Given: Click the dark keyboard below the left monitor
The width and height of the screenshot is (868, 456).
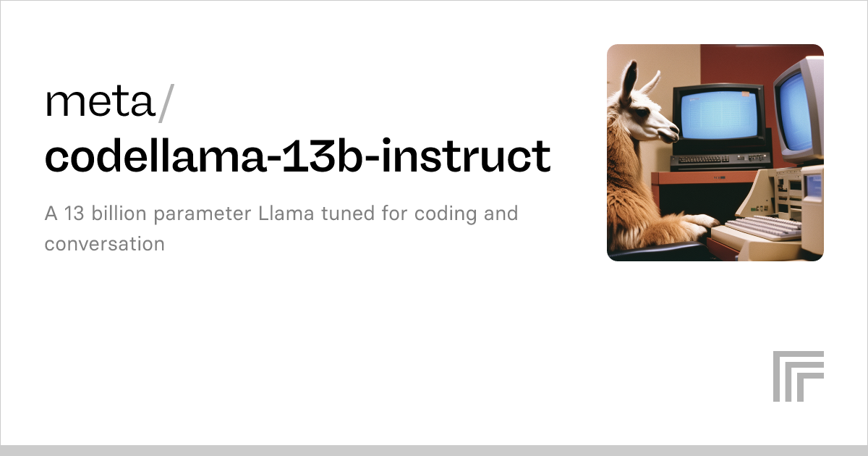Looking at the screenshot, I should pyautogui.click(x=720, y=160).
